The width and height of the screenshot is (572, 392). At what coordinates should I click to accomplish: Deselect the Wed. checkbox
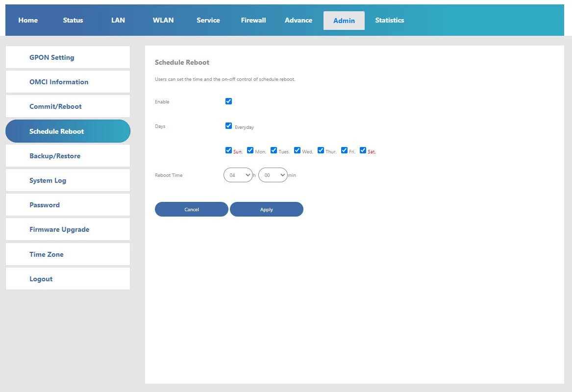[x=297, y=150]
